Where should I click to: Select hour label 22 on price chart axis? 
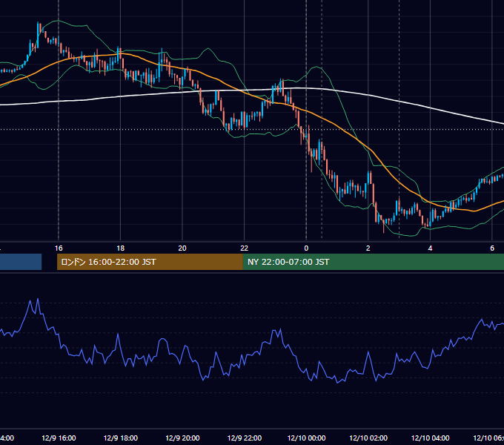click(x=245, y=248)
